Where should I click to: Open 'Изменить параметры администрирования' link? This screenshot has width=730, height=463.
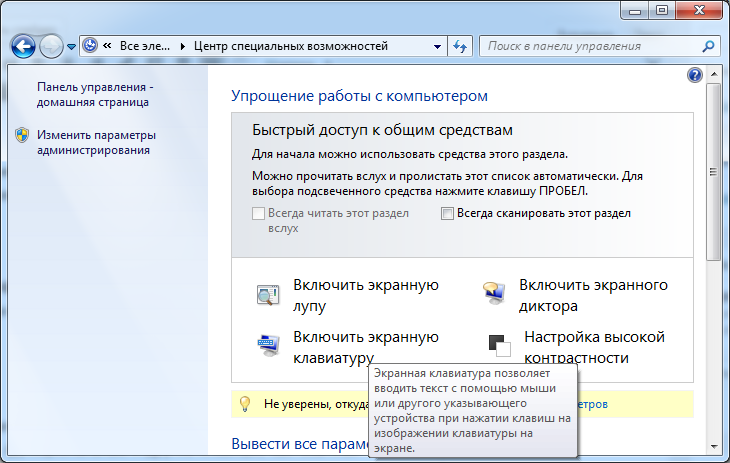(96, 143)
